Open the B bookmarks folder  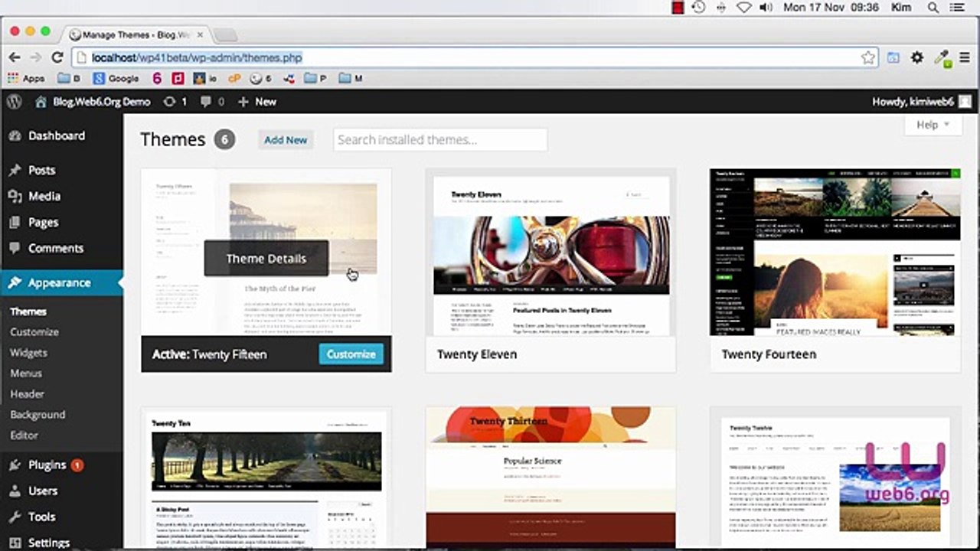tap(68, 78)
